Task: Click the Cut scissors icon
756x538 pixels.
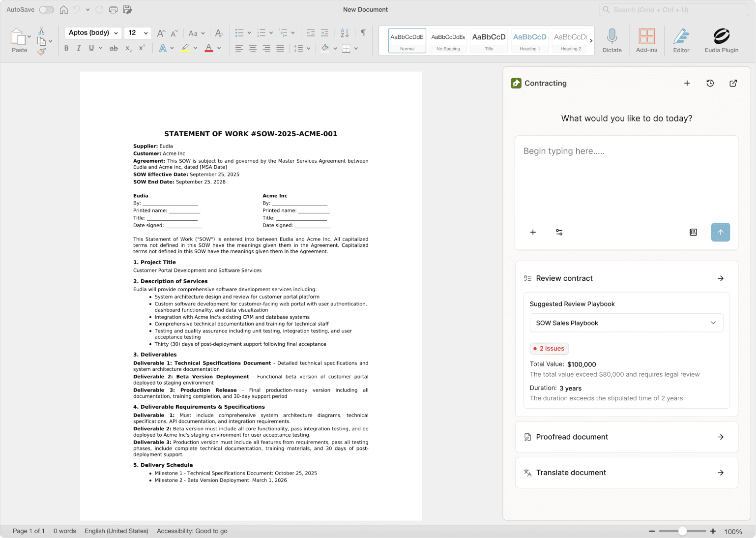Action: 41,31
